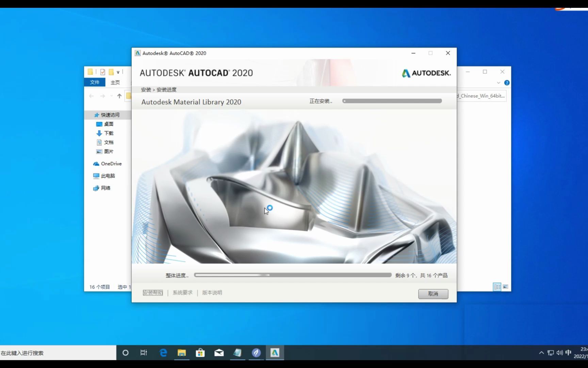Click the Windows search box on taskbar

[x=58, y=353]
